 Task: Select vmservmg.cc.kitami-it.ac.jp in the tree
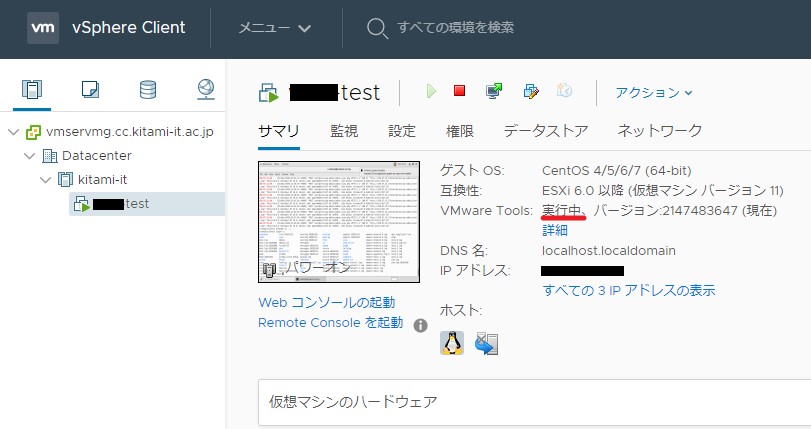coord(130,131)
